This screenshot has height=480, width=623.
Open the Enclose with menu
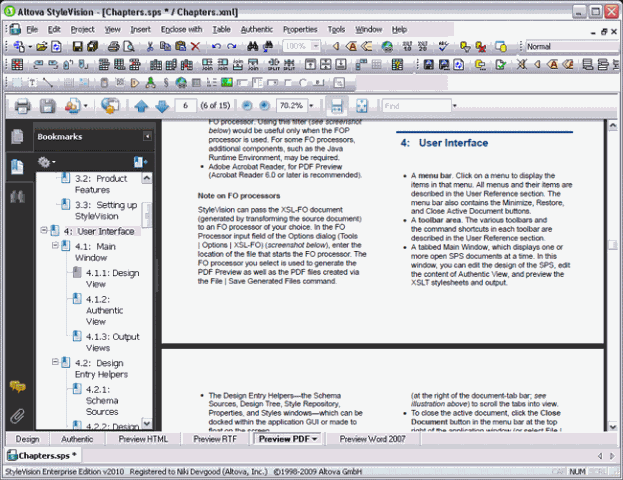[181, 29]
